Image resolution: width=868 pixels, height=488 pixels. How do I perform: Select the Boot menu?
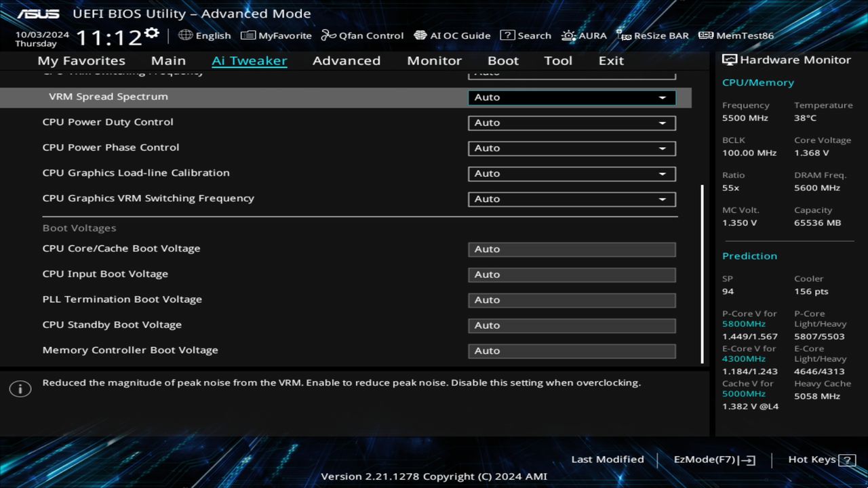click(503, 60)
